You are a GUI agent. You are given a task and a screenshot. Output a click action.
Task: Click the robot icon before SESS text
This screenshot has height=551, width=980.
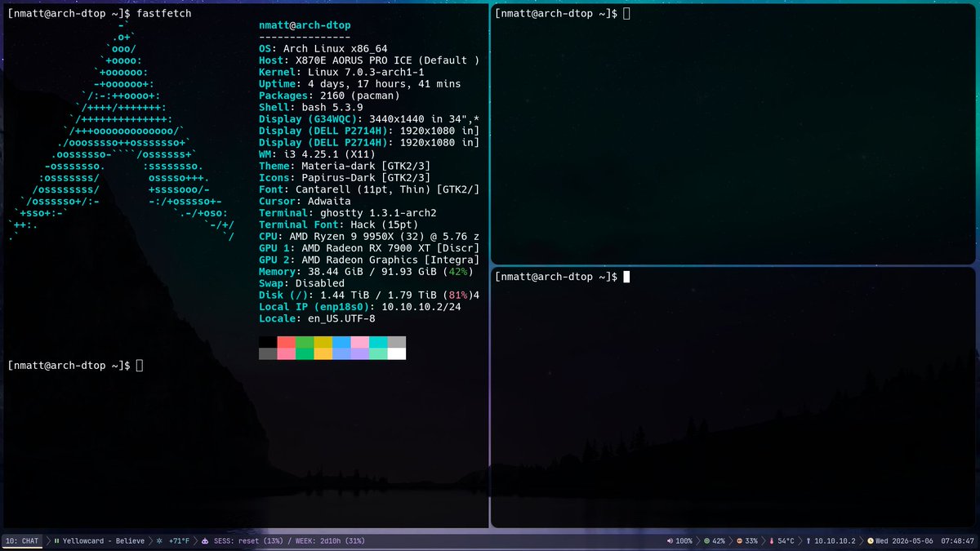(x=204, y=541)
